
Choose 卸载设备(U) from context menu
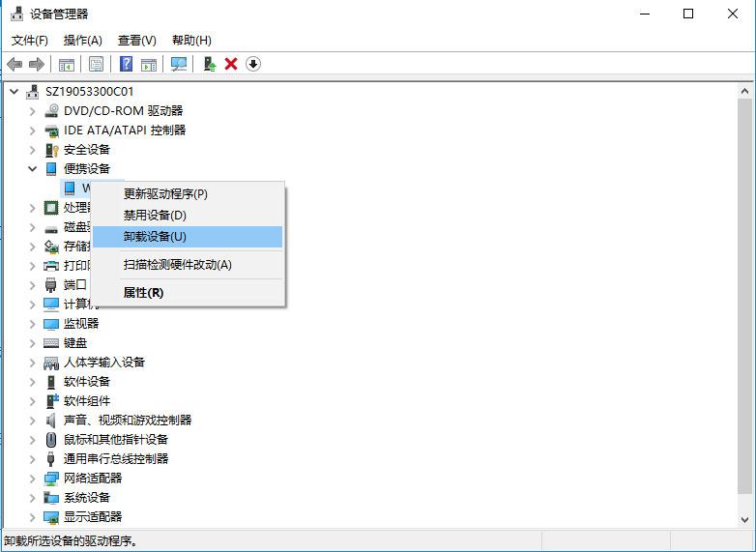click(188, 237)
